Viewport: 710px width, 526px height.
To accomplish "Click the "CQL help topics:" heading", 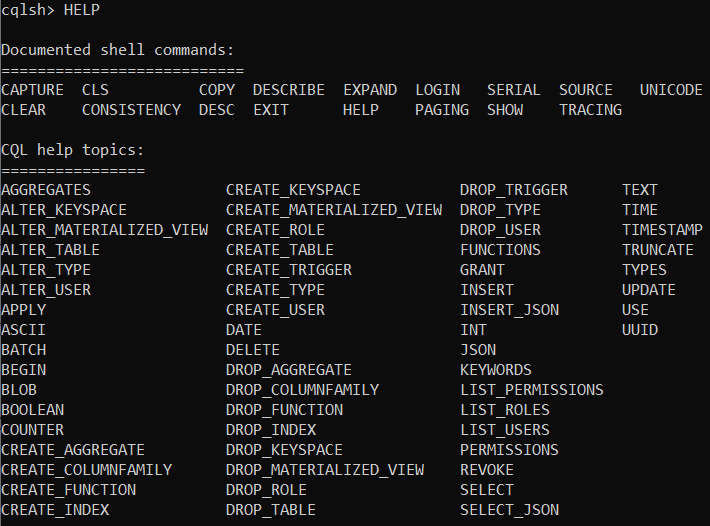I will tap(73, 150).
